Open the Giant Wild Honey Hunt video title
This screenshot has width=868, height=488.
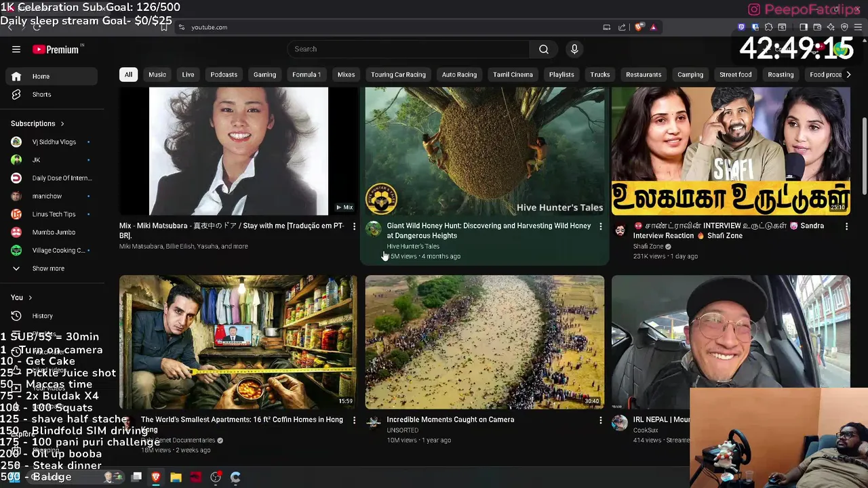[x=488, y=230]
